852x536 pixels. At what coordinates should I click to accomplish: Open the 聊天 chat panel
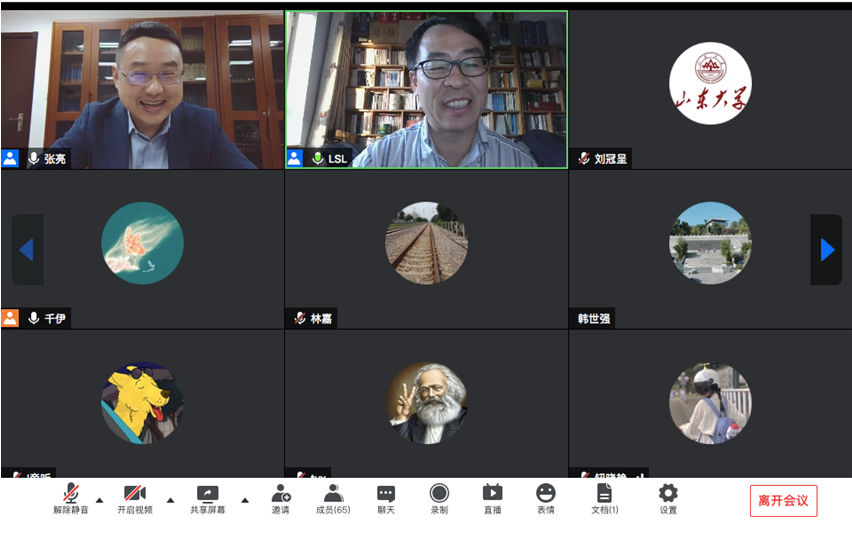[386, 497]
